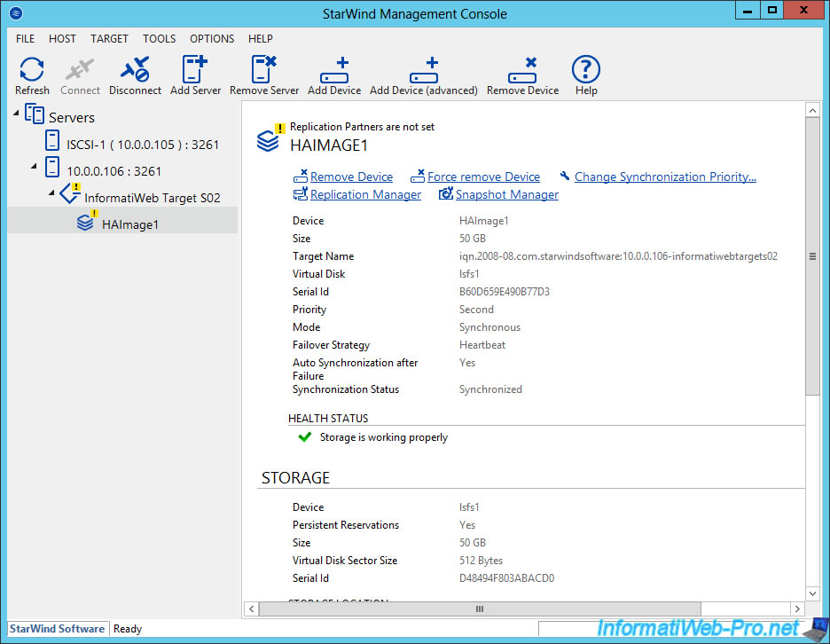The image size is (830, 644).
Task: Open the FILE menu
Action: click(25, 39)
